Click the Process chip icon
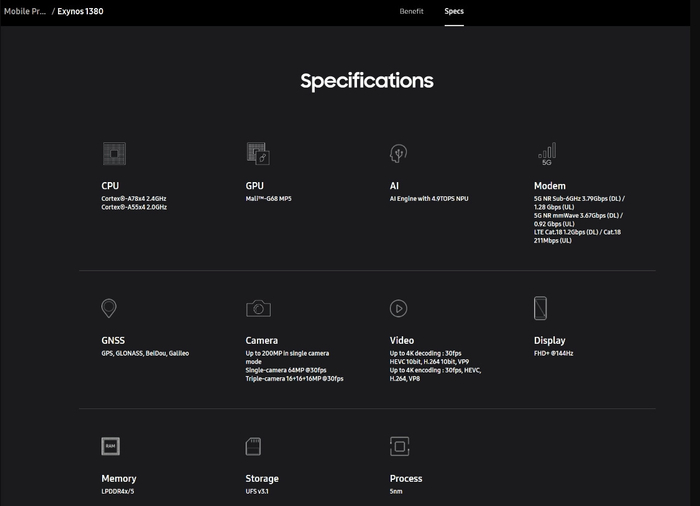Image resolution: width=700 pixels, height=506 pixels. [399, 446]
